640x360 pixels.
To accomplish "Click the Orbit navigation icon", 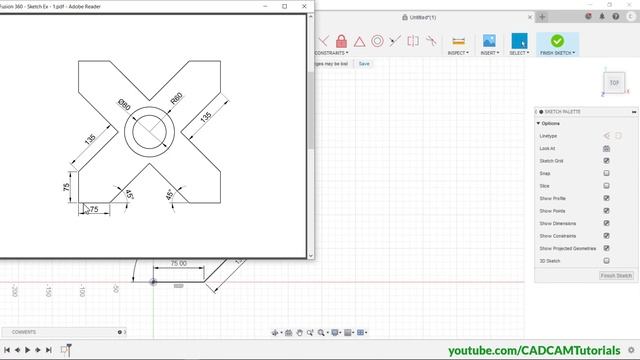I will (275, 333).
